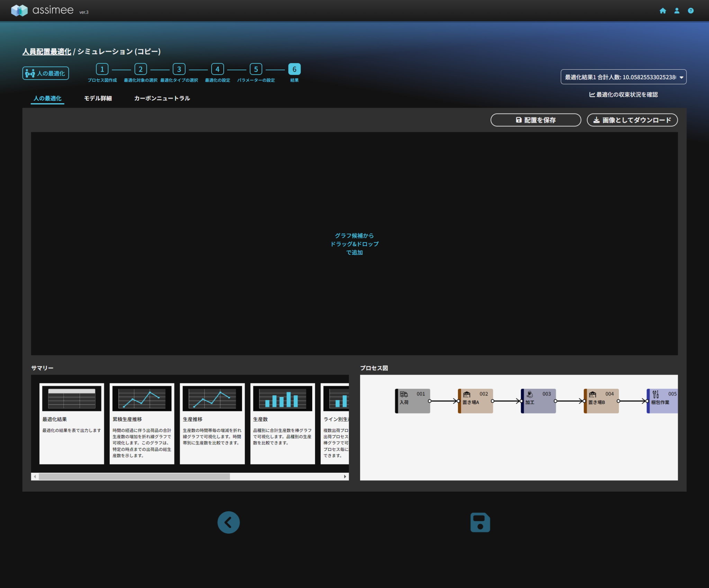Click the home icon in header
Image resolution: width=709 pixels, height=588 pixels.
(663, 11)
